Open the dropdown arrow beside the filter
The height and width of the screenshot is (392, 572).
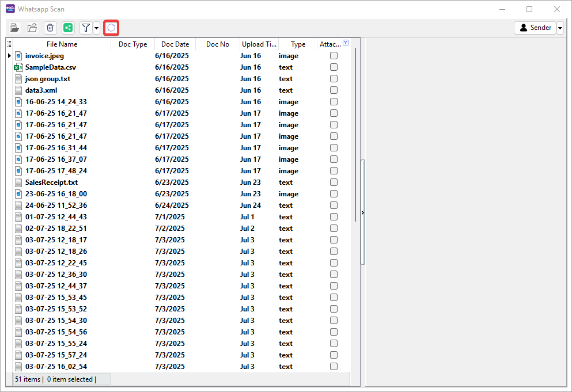[x=96, y=28]
